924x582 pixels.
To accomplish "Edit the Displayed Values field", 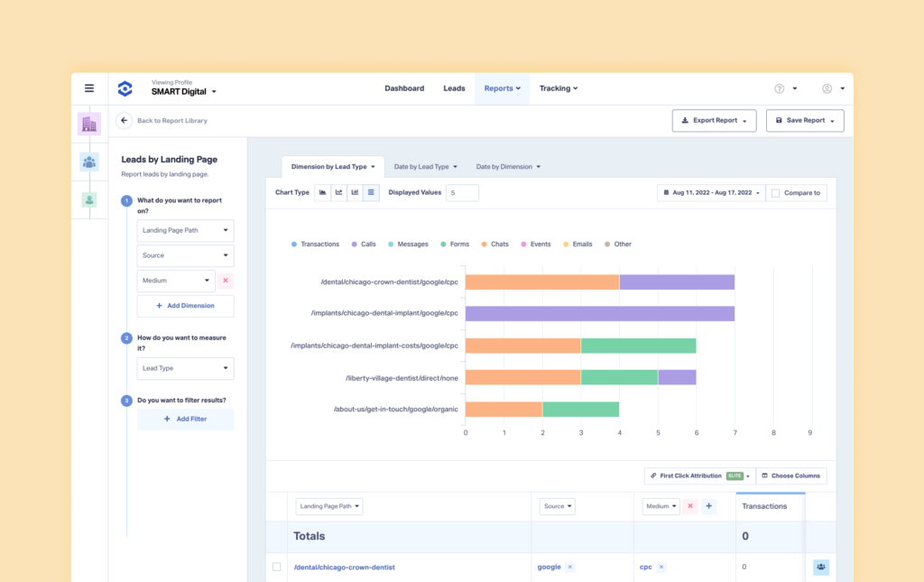I will coord(461,192).
